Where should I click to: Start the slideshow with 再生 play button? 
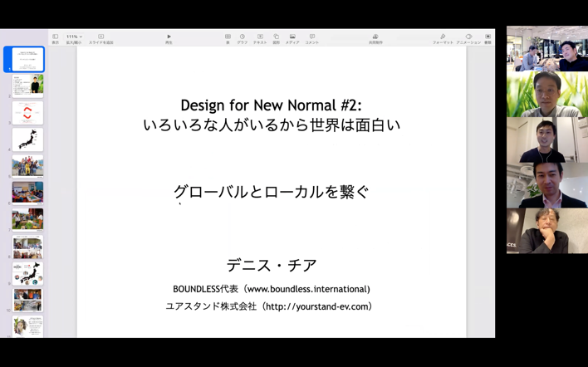point(169,37)
